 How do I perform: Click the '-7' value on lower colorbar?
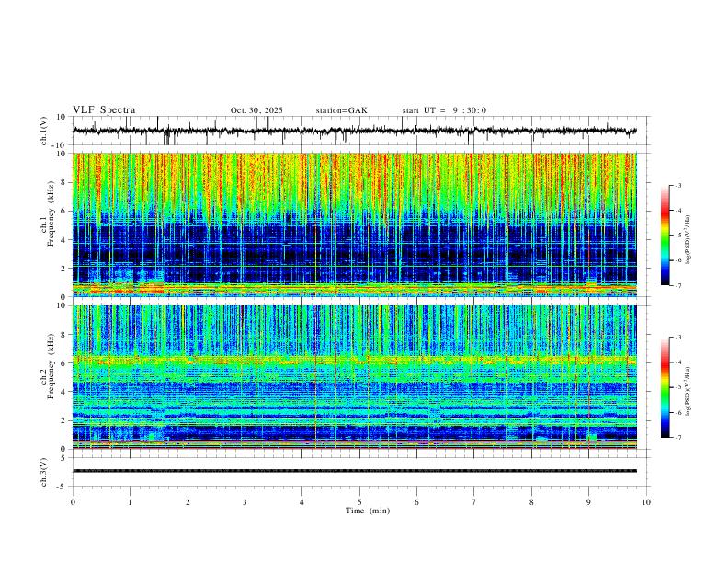[678, 437]
